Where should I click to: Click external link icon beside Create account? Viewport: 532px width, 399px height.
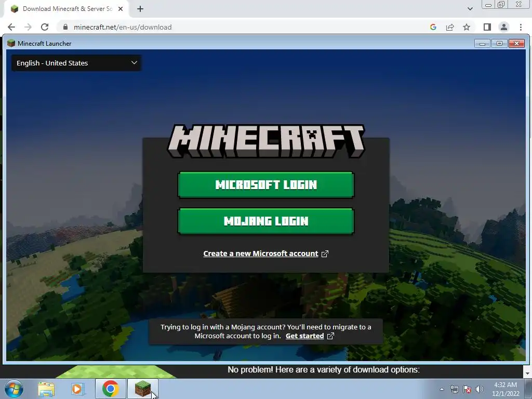pos(325,254)
